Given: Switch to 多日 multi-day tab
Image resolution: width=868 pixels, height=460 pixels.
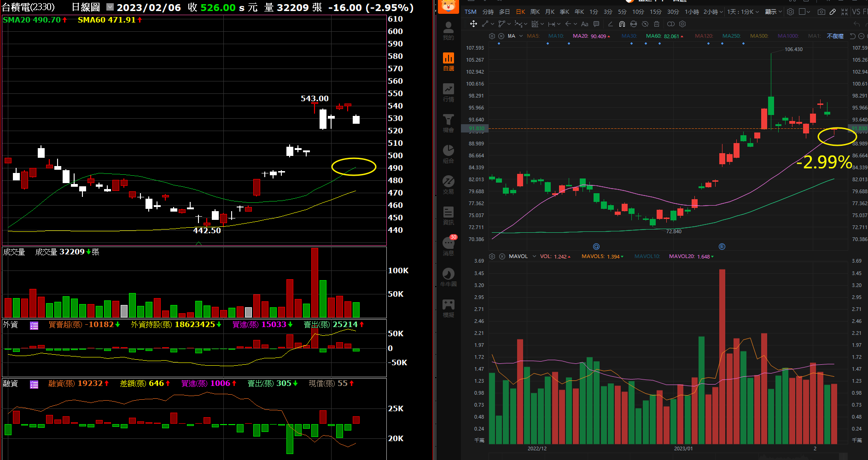Looking at the screenshot, I should click(x=504, y=11).
